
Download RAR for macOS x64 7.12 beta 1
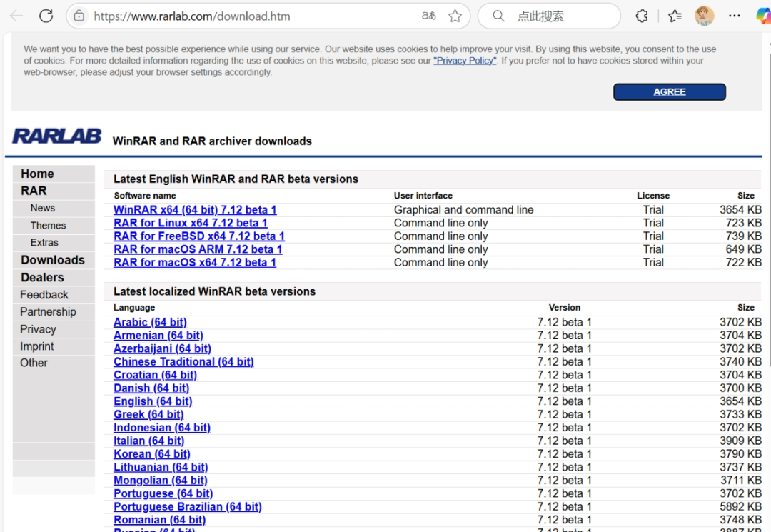195,263
